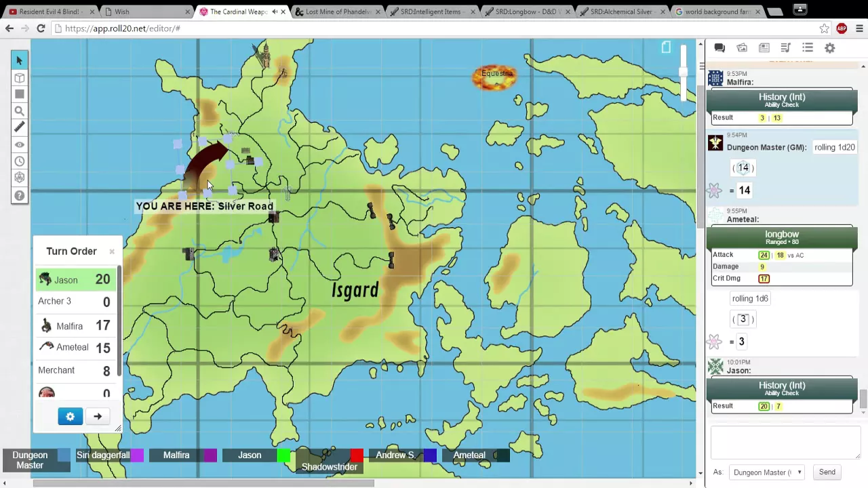Select Ameteal row in Turn Order
Screen dimensions: 868x488
(75, 348)
